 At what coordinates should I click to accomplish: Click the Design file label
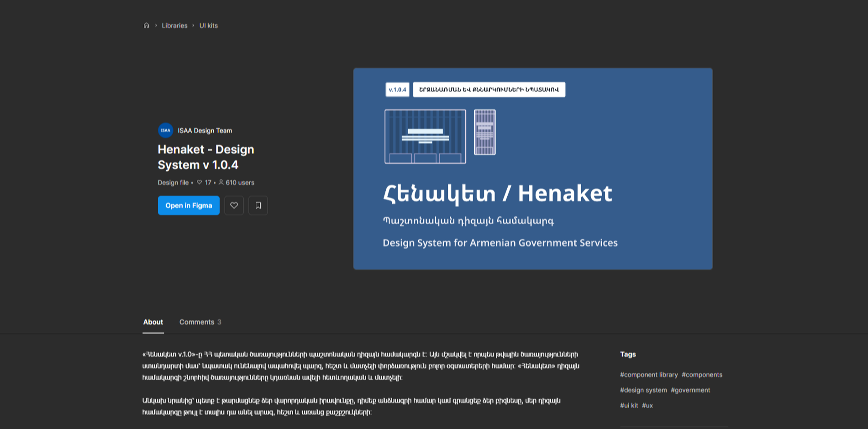pos(173,183)
